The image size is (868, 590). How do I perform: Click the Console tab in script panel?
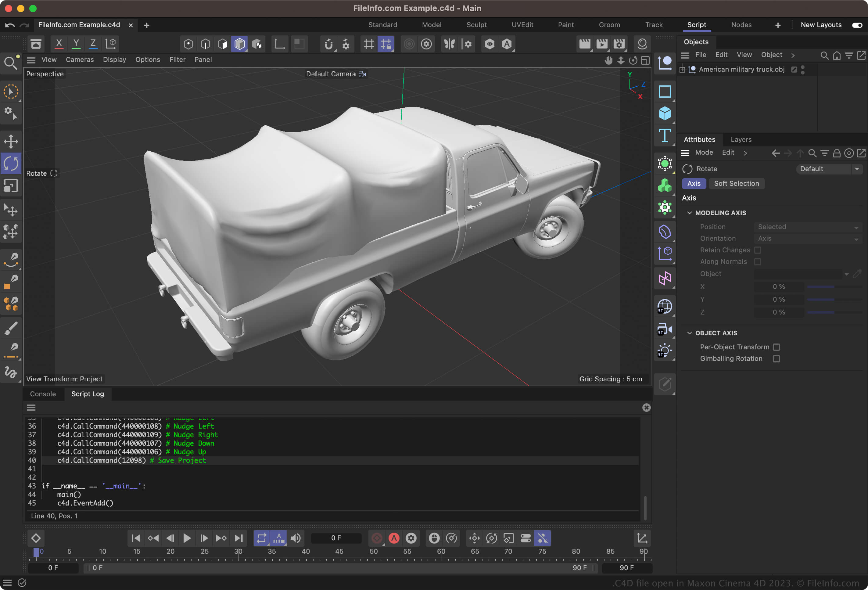coord(43,394)
